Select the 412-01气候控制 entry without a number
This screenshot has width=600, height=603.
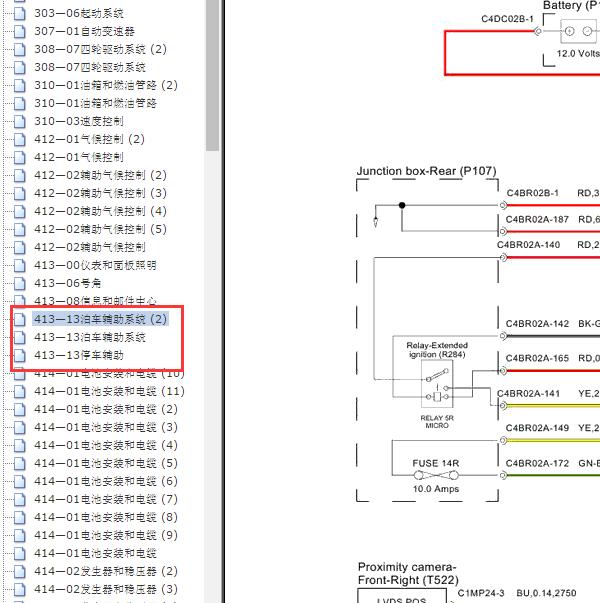click(x=79, y=157)
